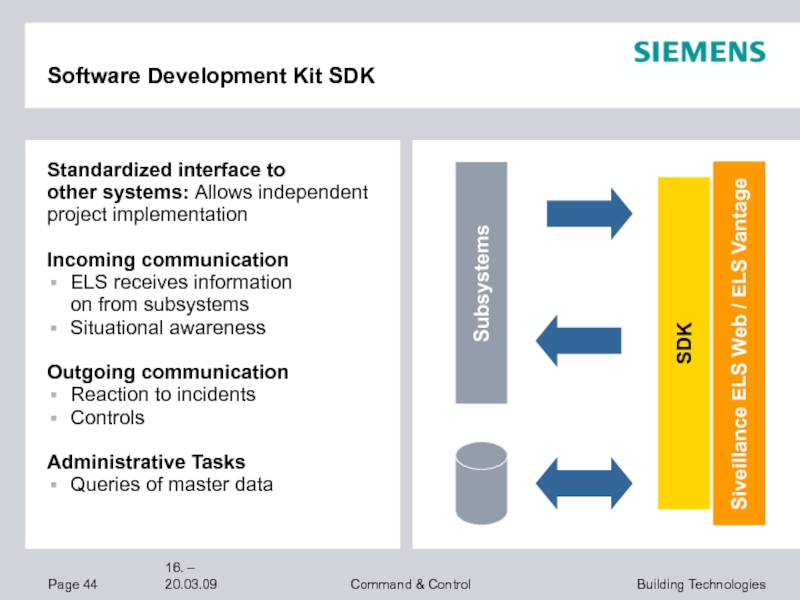
Task: Select the orange Siveillance ELS Web block
Action: (739, 343)
